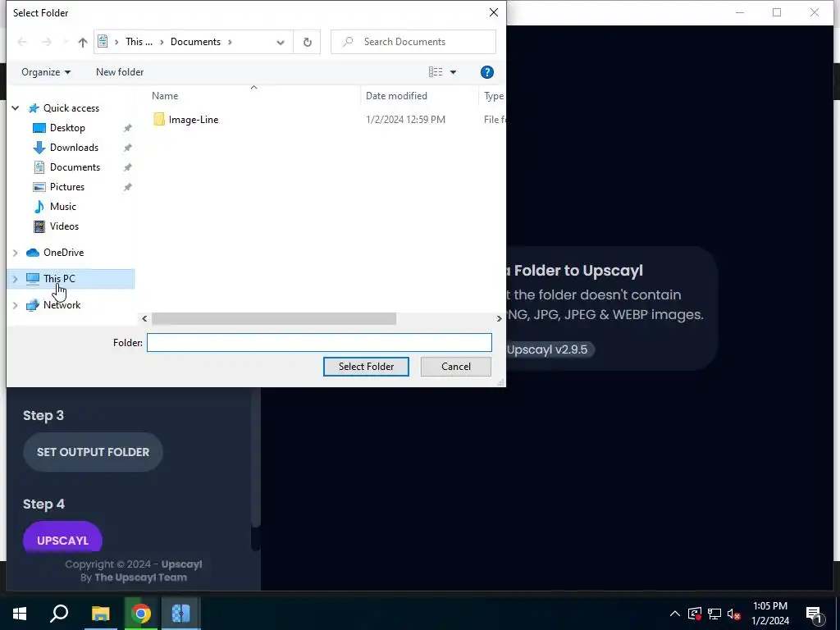The width and height of the screenshot is (840, 630).
Task: Open Music in navigation pane
Action: click(x=62, y=206)
